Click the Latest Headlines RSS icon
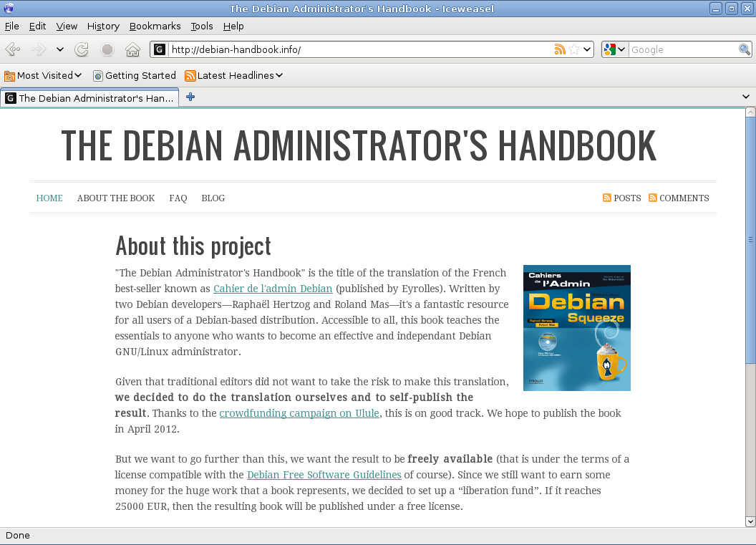 190,76
